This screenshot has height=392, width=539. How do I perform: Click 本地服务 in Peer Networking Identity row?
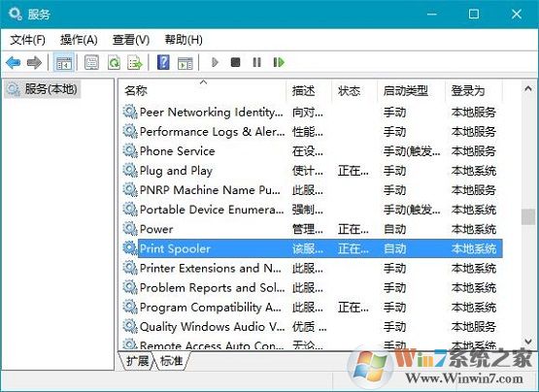(473, 113)
